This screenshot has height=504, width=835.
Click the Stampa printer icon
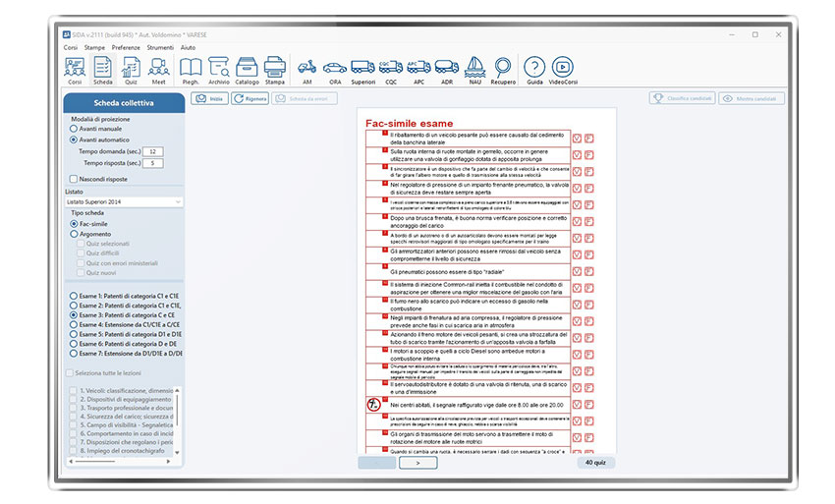pyautogui.click(x=274, y=70)
